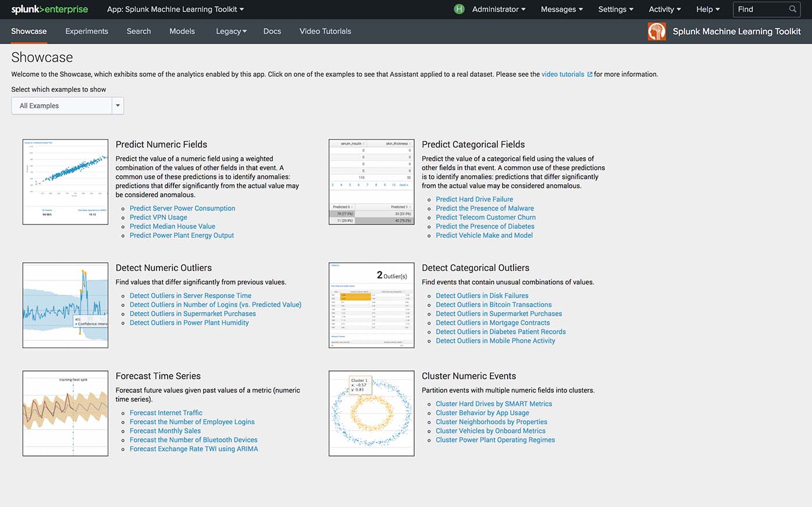The height and width of the screenshot is (507, 812).
Task: Open Detect Outliers in Mobile Phone Activity
Action: coord(496,341)
